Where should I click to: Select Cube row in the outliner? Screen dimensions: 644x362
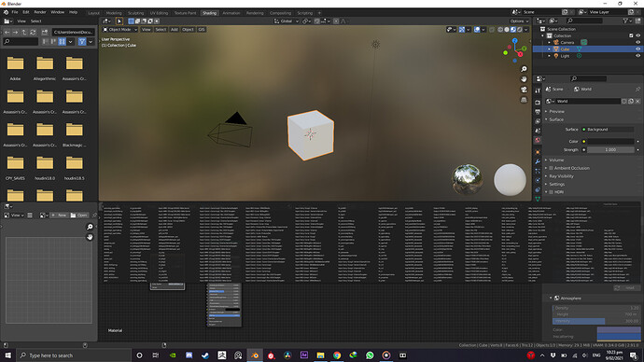pos(587,49)
